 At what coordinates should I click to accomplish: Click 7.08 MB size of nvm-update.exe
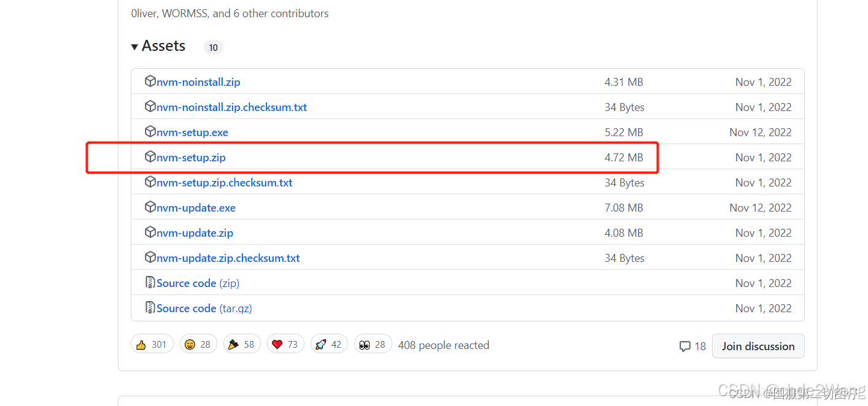[x=624, y=208]
